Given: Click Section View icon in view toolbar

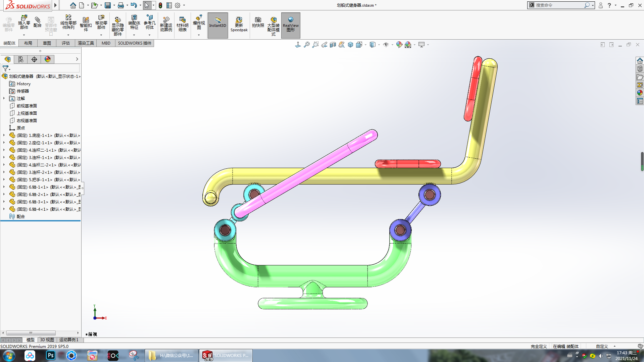Looking at the screenshot, I should pyautogui.click(x=333, y=45).
